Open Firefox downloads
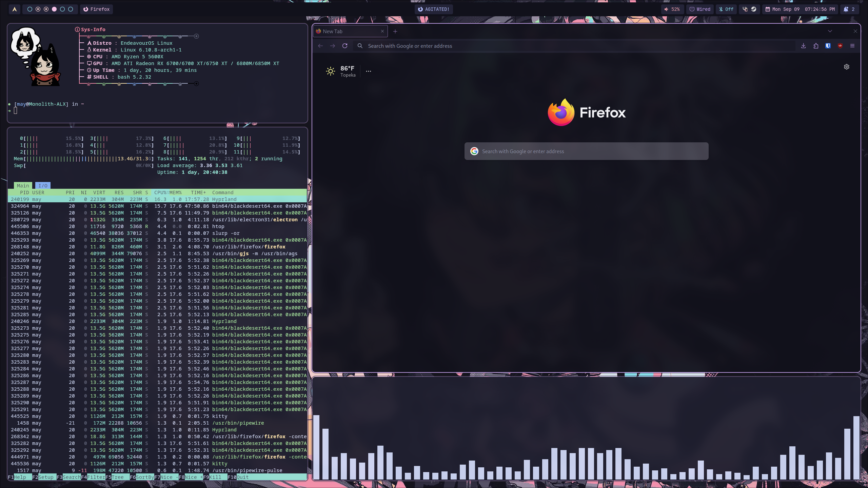 pos(803,46)
